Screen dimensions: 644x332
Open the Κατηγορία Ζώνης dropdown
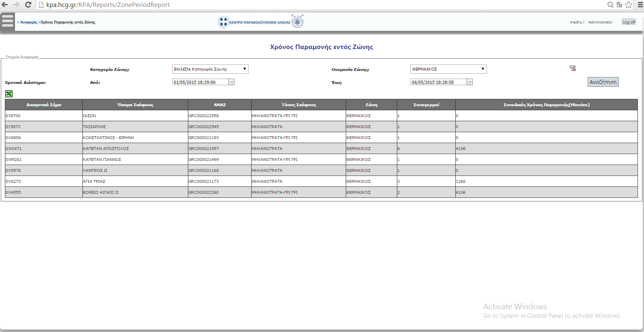click(x=210, y=69)
